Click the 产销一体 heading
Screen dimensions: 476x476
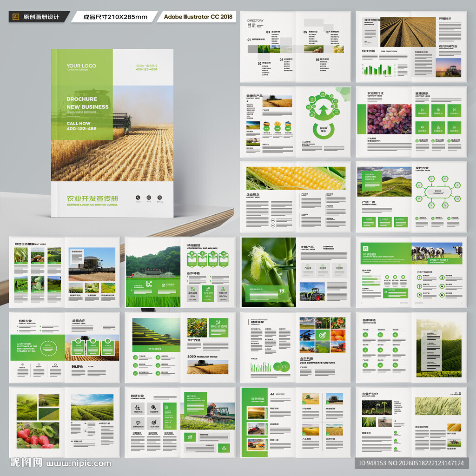click(x=369, y=202)
